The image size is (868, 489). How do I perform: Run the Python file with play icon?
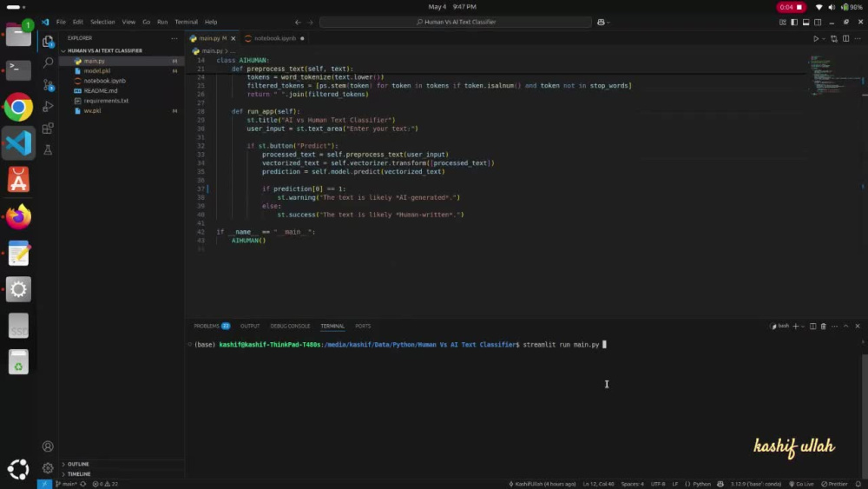point(815,39)
